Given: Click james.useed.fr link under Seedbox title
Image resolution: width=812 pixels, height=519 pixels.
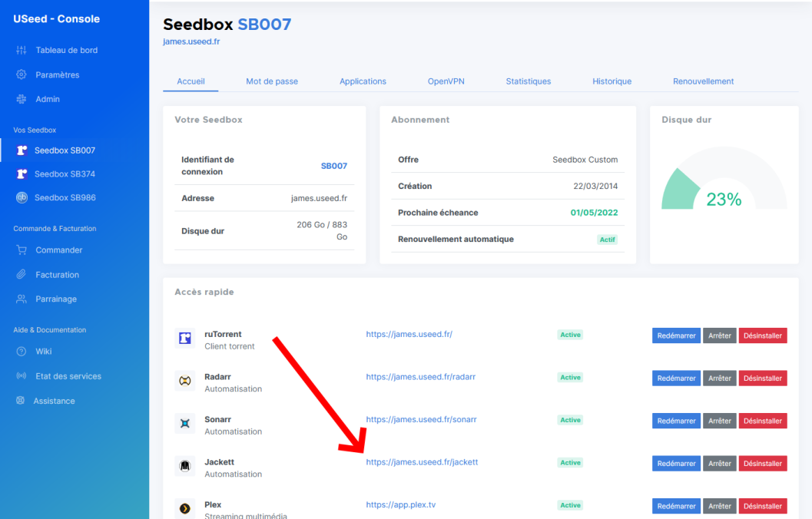Looking at the screenshot, I should pyautogui.click(x=191, y=41).
